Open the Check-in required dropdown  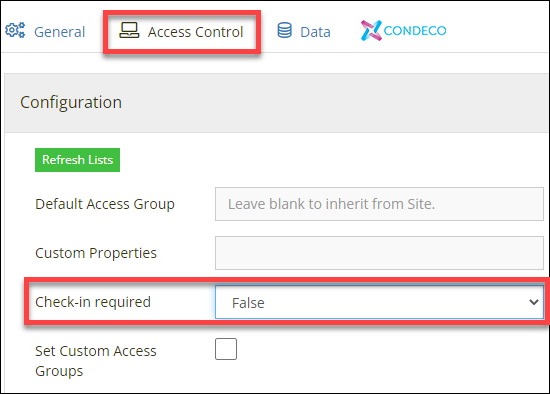coord(379,302)
